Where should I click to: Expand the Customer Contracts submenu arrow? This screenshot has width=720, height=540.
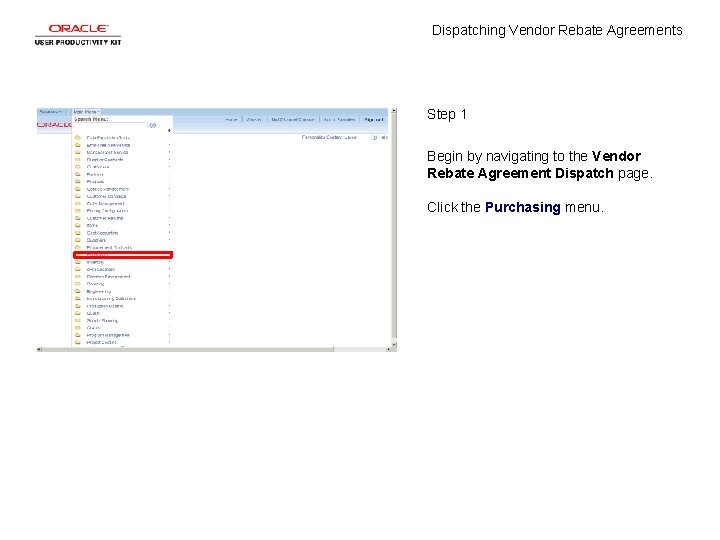pos(169,196)
